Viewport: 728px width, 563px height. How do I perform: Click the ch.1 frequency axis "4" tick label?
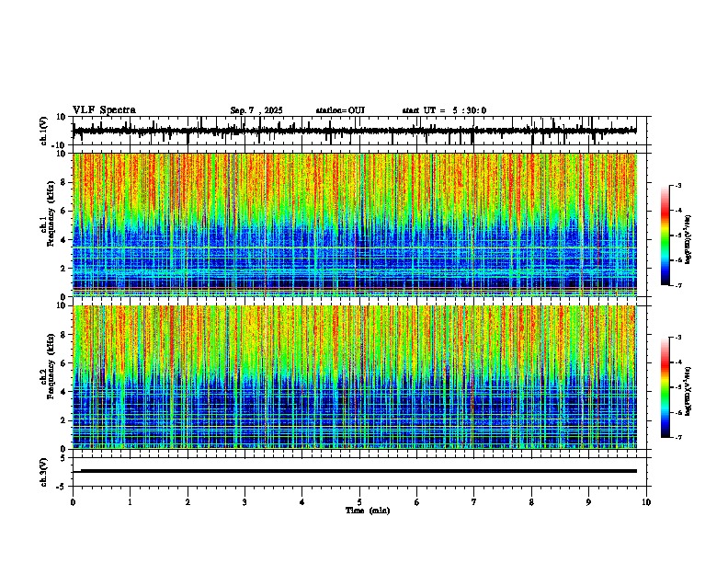point(63,240)
